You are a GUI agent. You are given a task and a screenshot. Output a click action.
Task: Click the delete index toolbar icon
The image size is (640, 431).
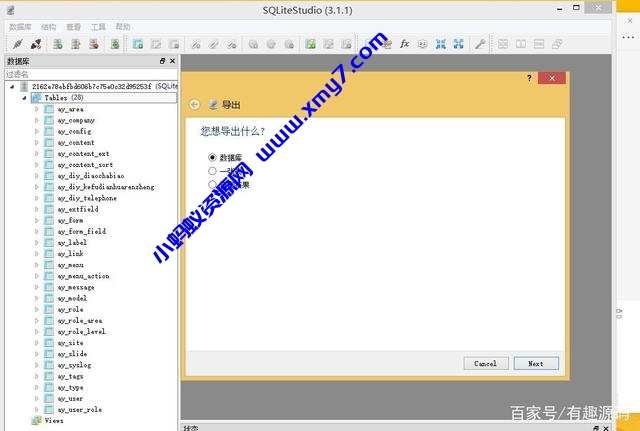(232, 44)
